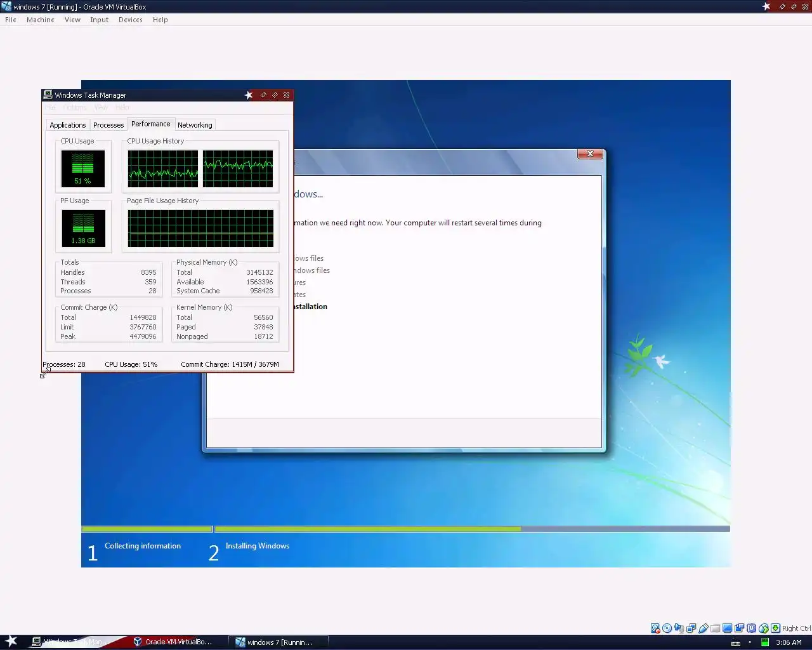Open the VirtualBox Devices menu
Image resolution: width=812 pixels, height=650 pixels.
point(131,20)
